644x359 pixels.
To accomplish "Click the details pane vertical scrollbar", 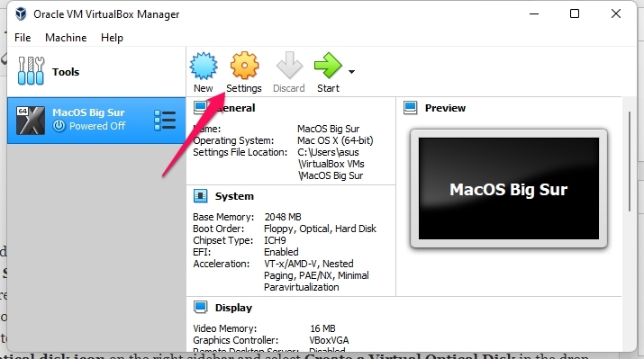I will 630,161.
